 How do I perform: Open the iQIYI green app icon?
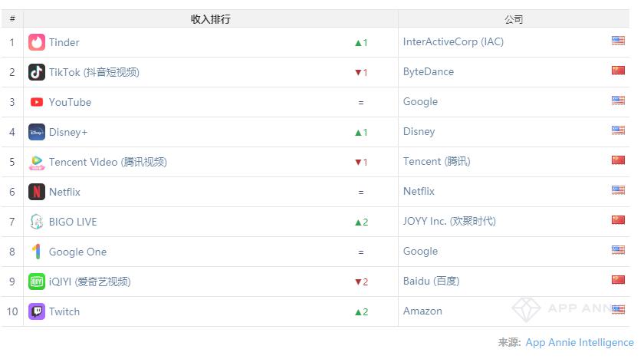(x=37, y=282)
